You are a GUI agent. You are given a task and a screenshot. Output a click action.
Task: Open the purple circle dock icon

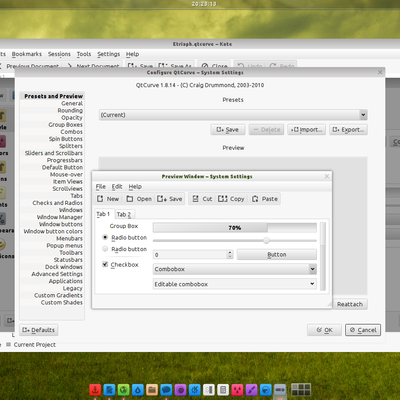click(180, 389)
